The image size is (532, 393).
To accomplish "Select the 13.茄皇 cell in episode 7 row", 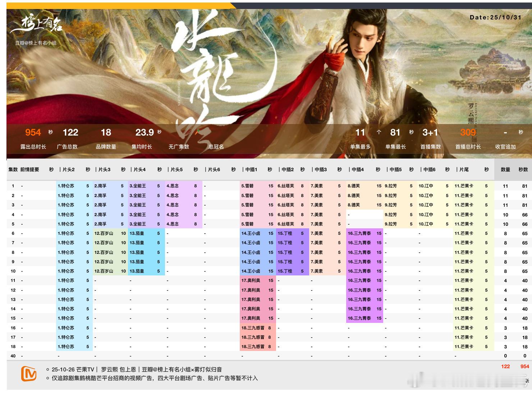I will (x=137, y=243).
